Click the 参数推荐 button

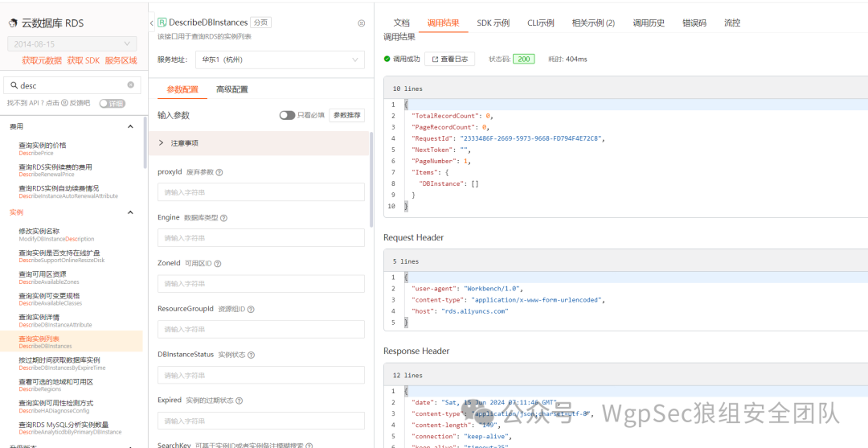click(x=347, y=115)
